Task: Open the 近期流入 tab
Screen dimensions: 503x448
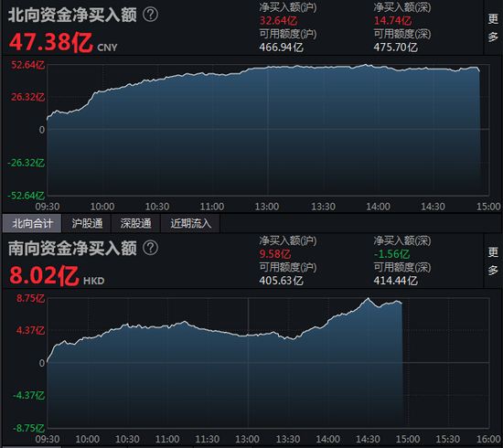Action: pyautogui.click(x=190, y=223)
